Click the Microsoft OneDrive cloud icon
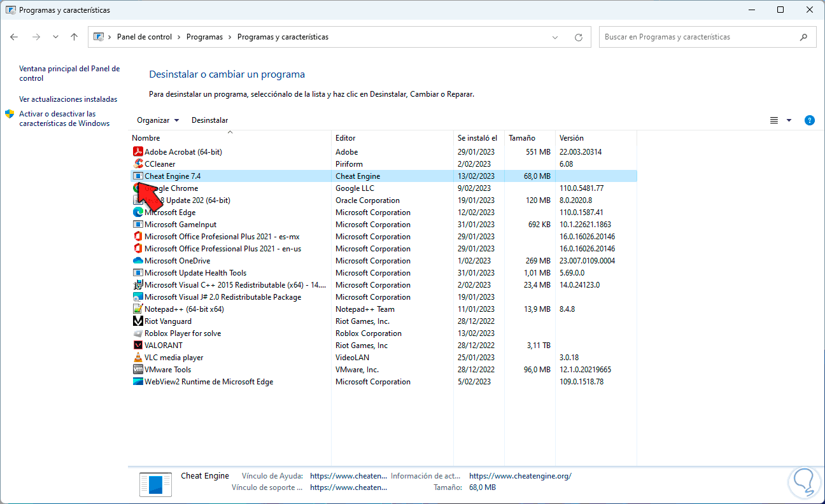 tap(137, 261)
